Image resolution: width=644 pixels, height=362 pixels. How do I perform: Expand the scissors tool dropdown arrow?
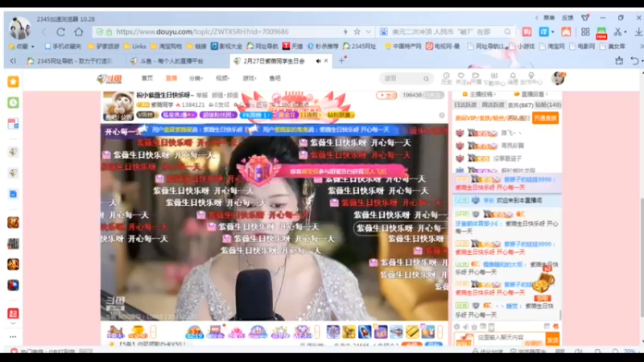pos(625,32)
